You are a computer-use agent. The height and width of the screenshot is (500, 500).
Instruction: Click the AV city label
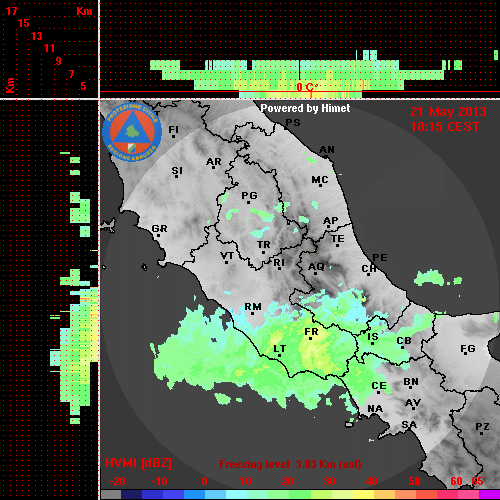[x=413, y=403]
